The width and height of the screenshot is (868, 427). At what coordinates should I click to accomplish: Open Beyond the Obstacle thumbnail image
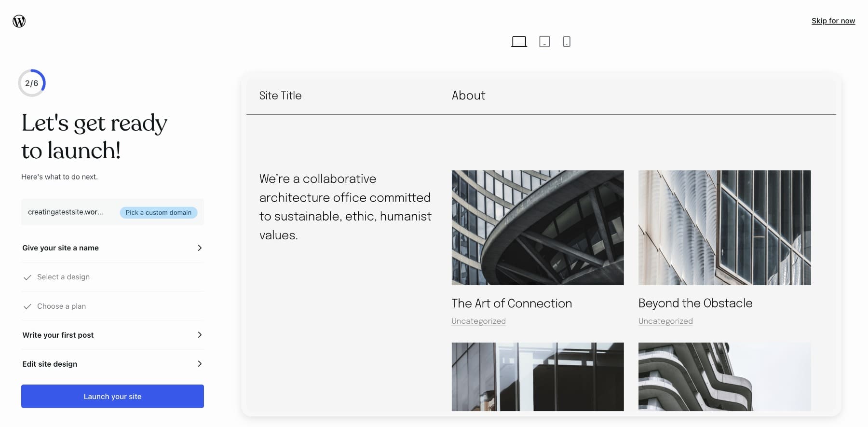coord(725,228)
